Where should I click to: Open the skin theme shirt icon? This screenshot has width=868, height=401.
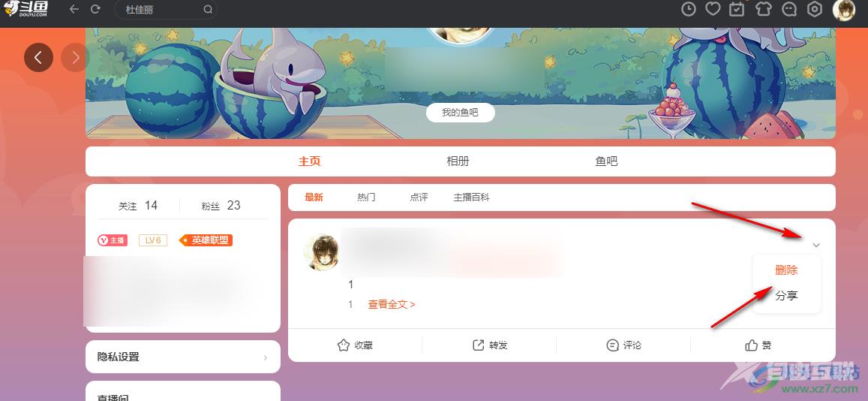click(764, 10)
